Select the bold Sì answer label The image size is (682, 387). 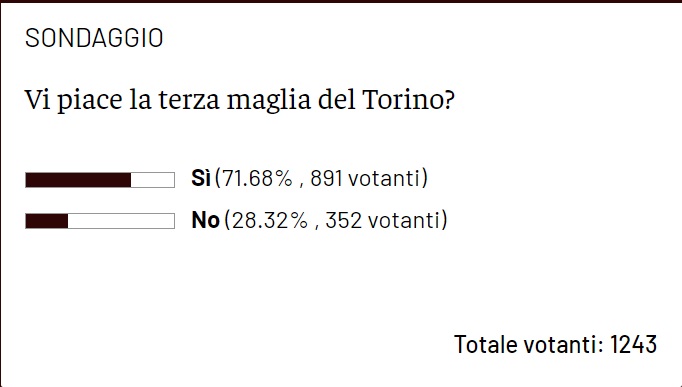click(x=201, y=178)
